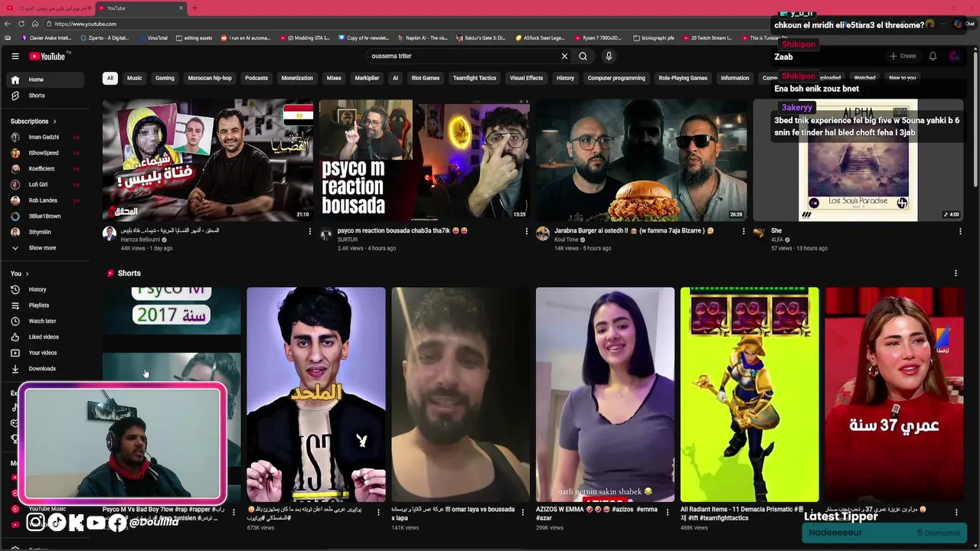980x551 pixels.
Task: Open the editing assets bookmark folder
Action: 194,37
